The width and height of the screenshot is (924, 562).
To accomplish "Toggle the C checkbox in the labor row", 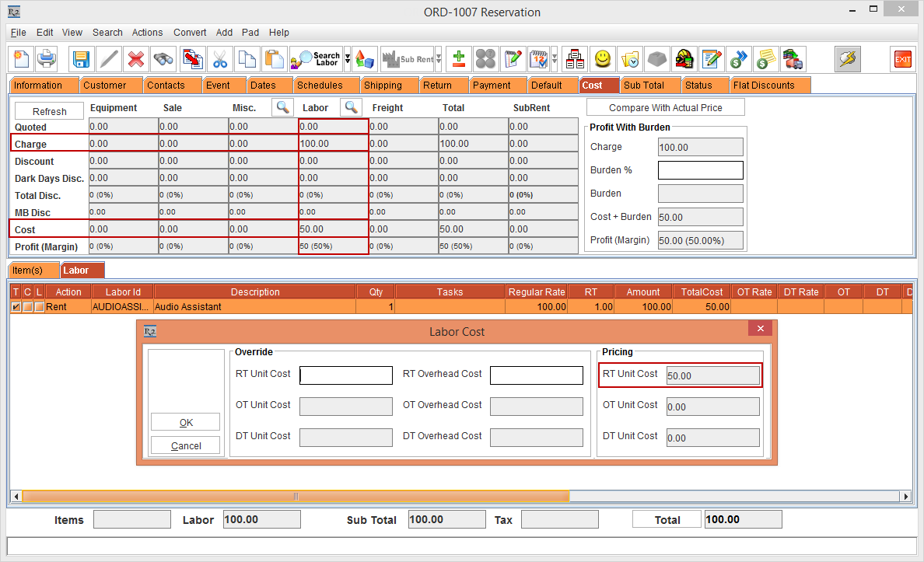I will click(x=27, y=307).
